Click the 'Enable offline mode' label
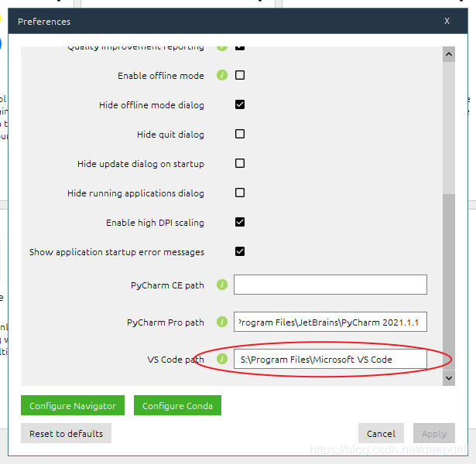The height and width of the screenshot is (464, 476). [x=160, y=76]
